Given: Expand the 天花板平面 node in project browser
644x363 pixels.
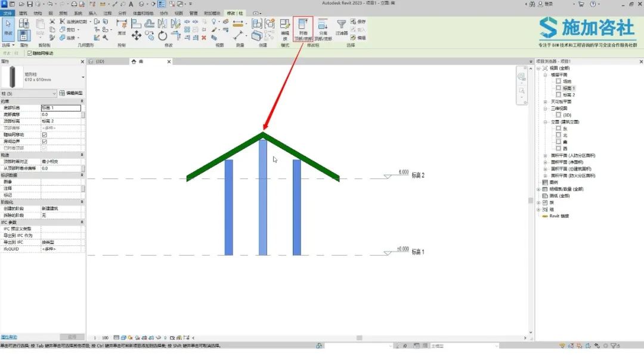Looking at the screenshot, I should [546, 102].
